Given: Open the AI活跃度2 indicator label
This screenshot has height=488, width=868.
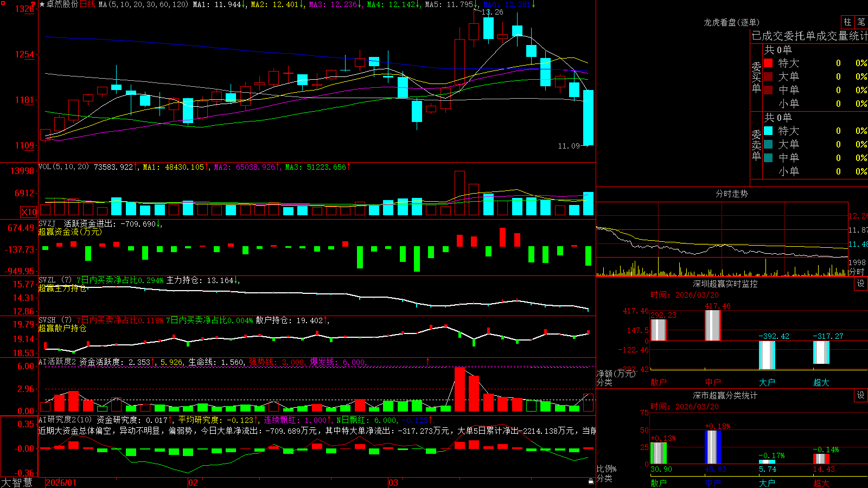Looking at the screenshot, I should 58,362.
